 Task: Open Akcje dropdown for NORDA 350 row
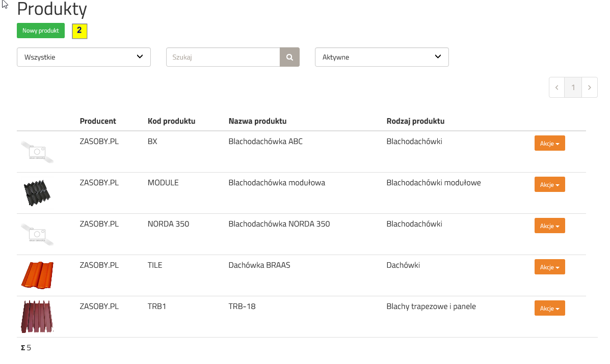pos(549,226)
